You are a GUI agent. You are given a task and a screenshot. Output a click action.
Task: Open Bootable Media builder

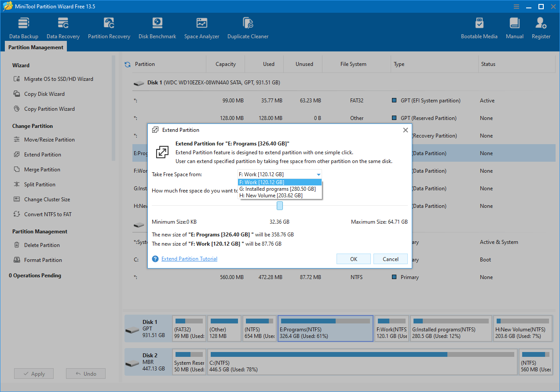click(479, 29)
